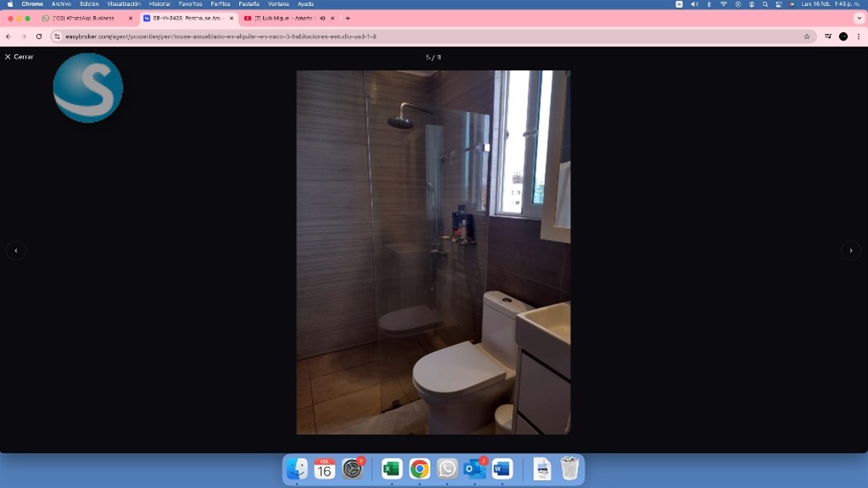868x488 pixels.
Task: Switch to the WhatsApp Business tab
Action: 83,18
